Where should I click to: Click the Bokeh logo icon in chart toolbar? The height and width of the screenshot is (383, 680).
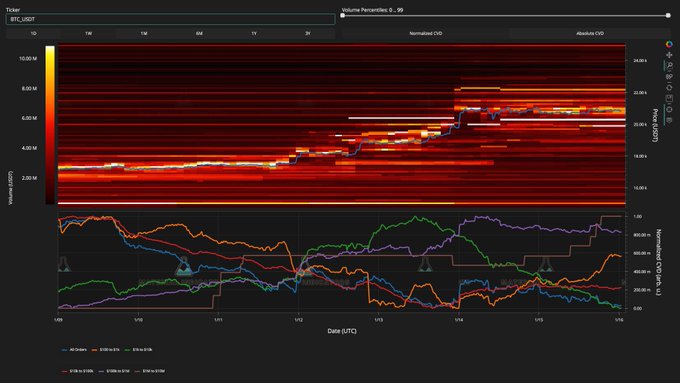point(669,44)
